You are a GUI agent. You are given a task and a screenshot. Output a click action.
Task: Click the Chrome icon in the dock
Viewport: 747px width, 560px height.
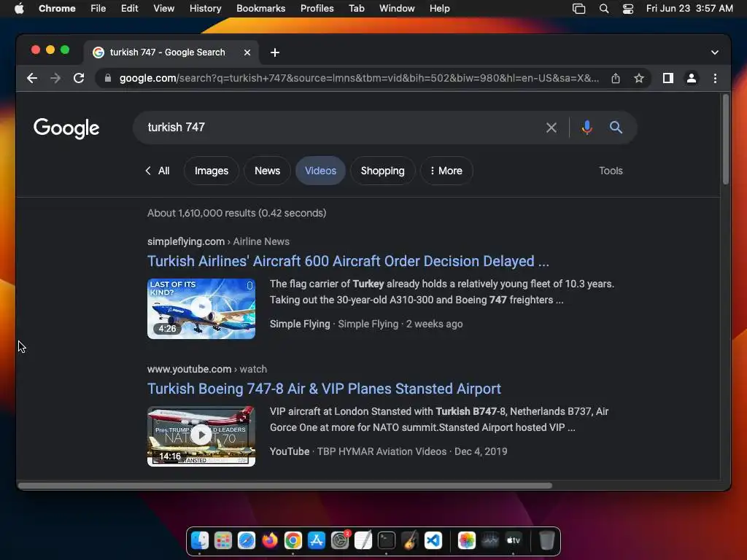coord(293,540)
